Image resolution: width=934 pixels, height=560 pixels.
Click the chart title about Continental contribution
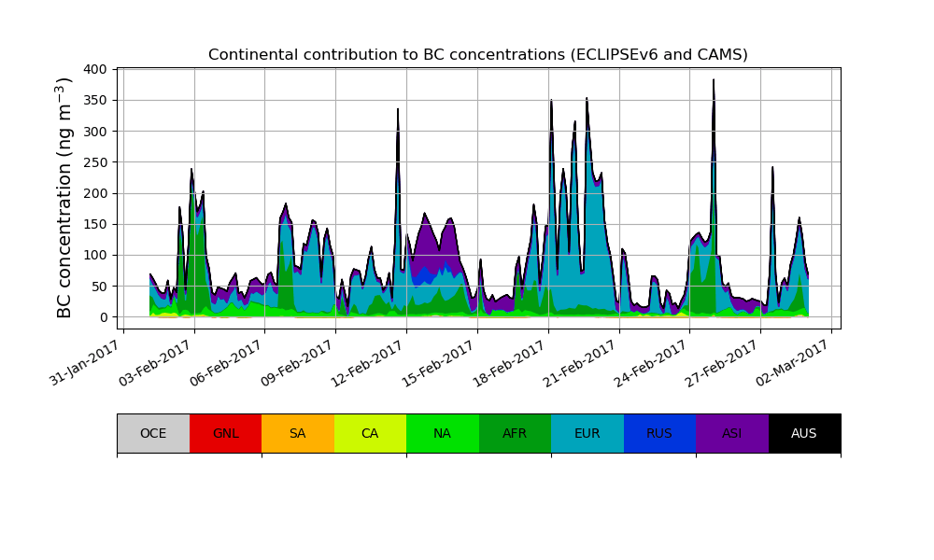(x=478, y=55)
